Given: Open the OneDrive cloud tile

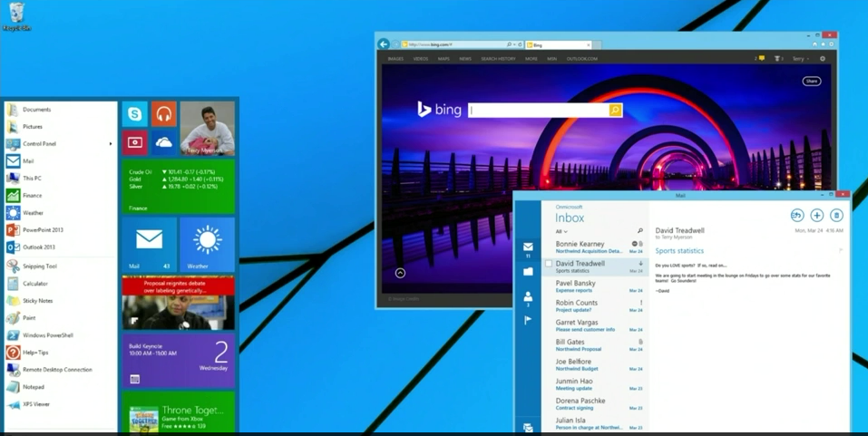Looking at the screenshot, I should 163,142.
